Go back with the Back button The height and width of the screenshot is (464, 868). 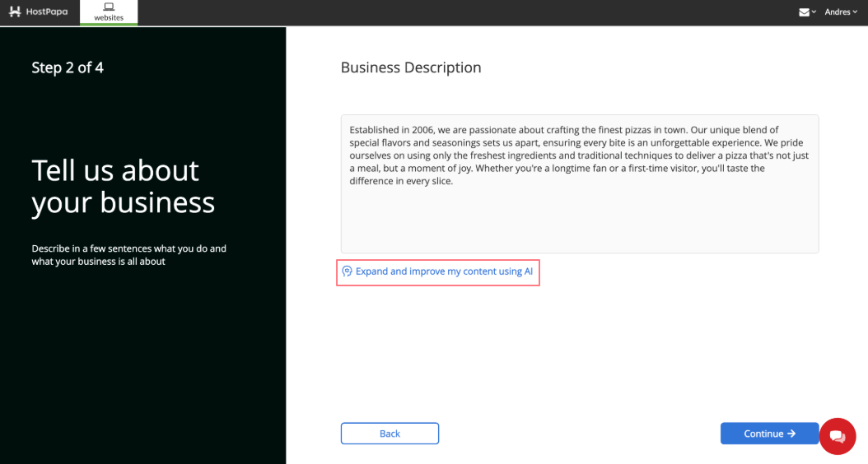(x=390, y=434)
